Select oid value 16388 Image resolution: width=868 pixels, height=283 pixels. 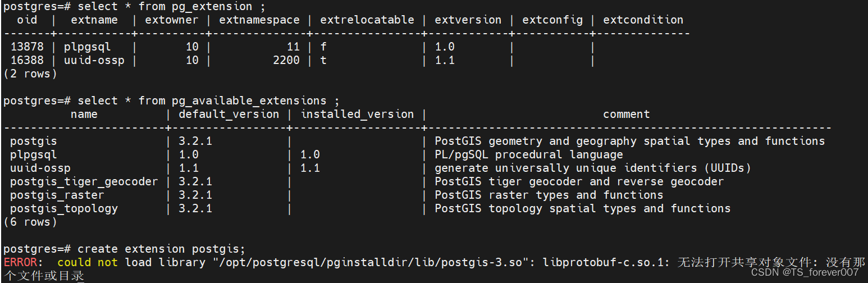pyautogui.click(x=27, y=61)
